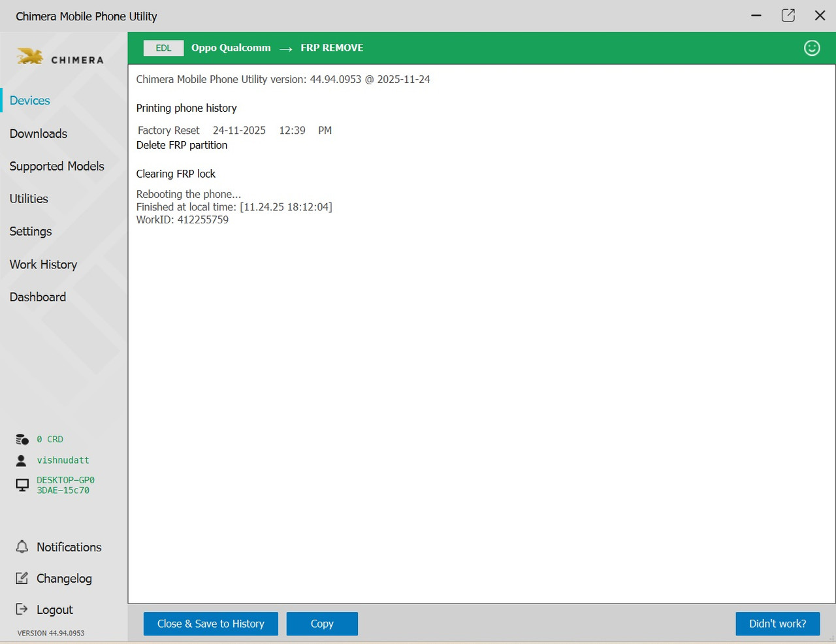Click the 0 CRD credit balance
Image resolution: width=836 pixels, height=644 pixels.
click(x=50, y=440)
